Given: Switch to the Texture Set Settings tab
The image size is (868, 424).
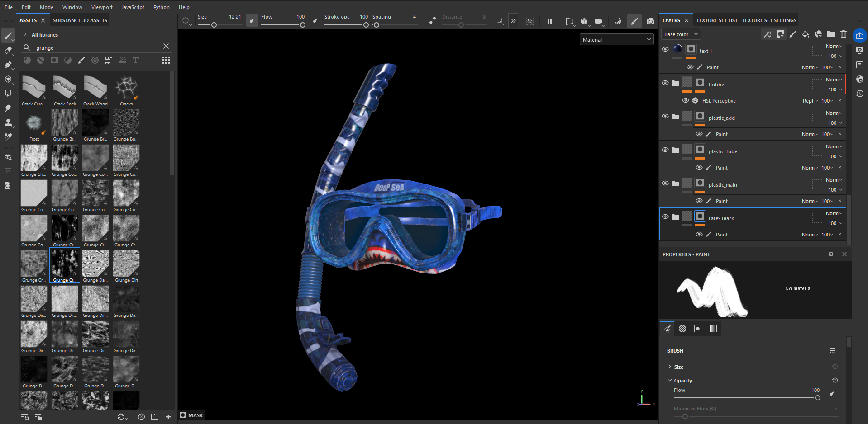Looking at the screenshot, I should [x=769, y=20].
